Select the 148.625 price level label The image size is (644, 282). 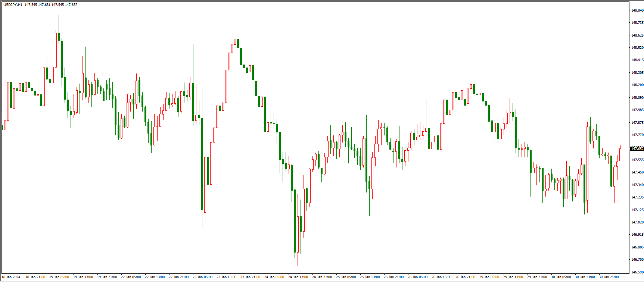tap(637, 35)
